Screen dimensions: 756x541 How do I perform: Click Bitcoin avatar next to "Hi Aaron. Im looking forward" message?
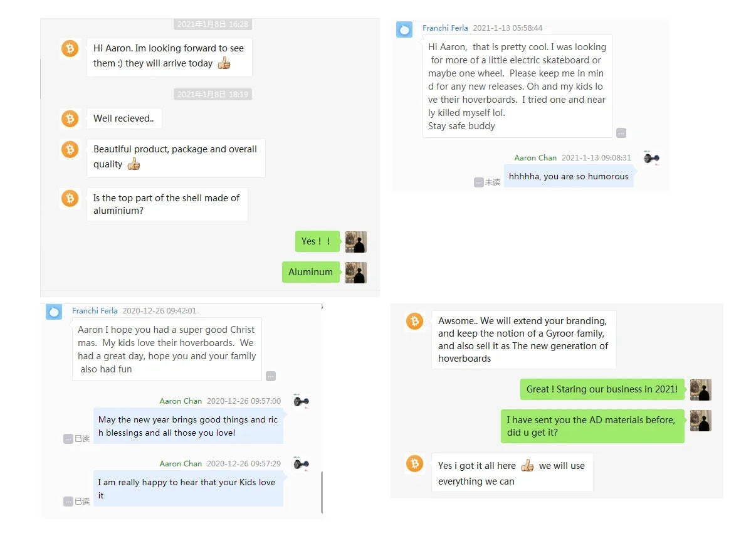tap(70, 48)
